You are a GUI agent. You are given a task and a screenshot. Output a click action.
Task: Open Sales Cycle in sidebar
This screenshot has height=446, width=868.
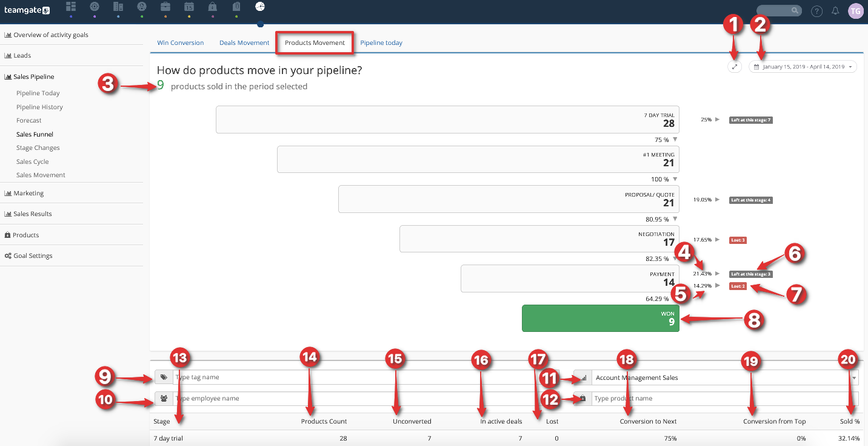point(33,162)
